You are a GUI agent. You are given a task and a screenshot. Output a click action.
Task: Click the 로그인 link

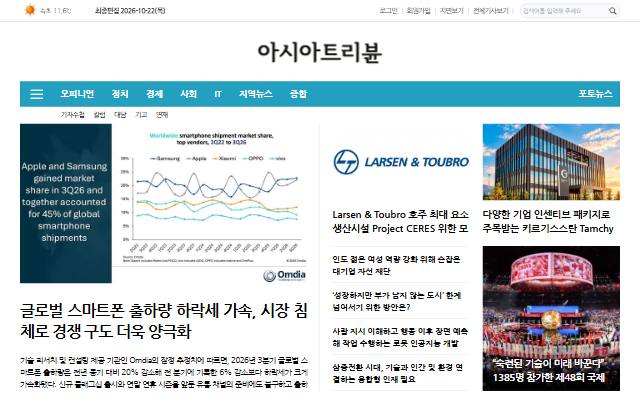pos(388,11)
